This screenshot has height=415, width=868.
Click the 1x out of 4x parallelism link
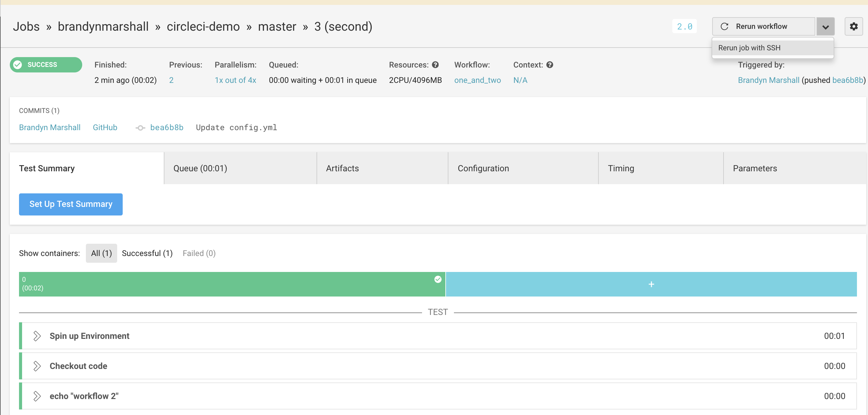(x=236, y=80)
